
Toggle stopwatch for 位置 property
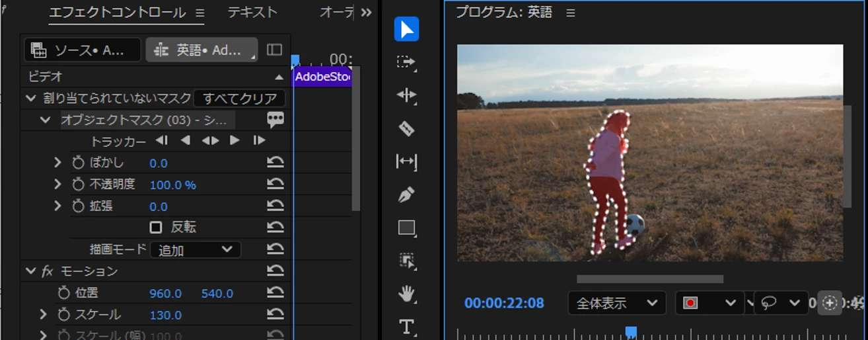64,293
